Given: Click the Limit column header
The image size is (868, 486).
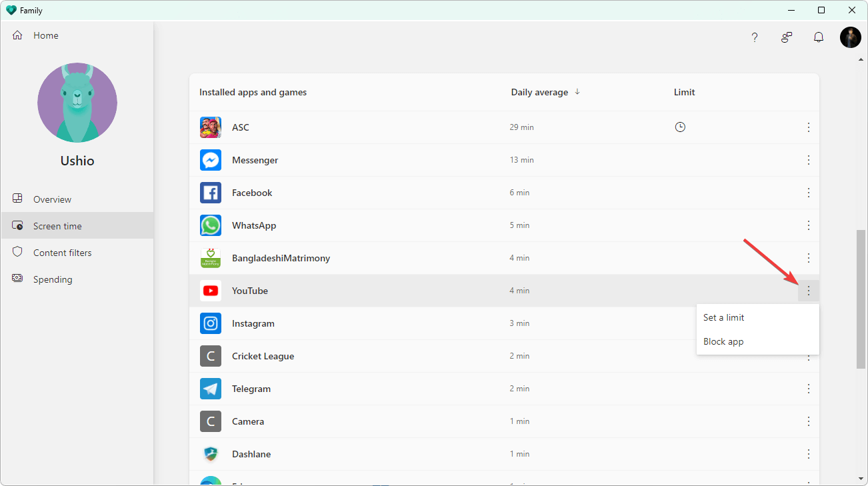Looking at the screenshot, I should tap(685, 93).
